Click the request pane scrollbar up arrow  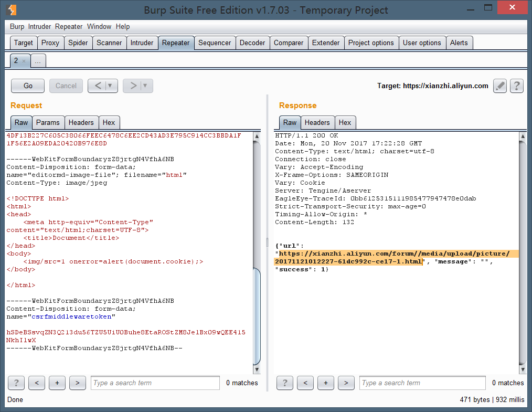(257, 136)
